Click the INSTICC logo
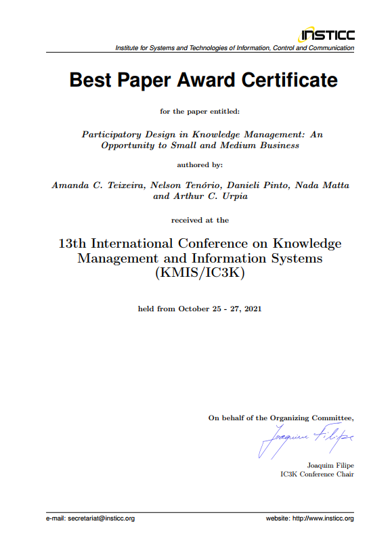The height and width of the screenshot is (534, 392). (326, 35)
